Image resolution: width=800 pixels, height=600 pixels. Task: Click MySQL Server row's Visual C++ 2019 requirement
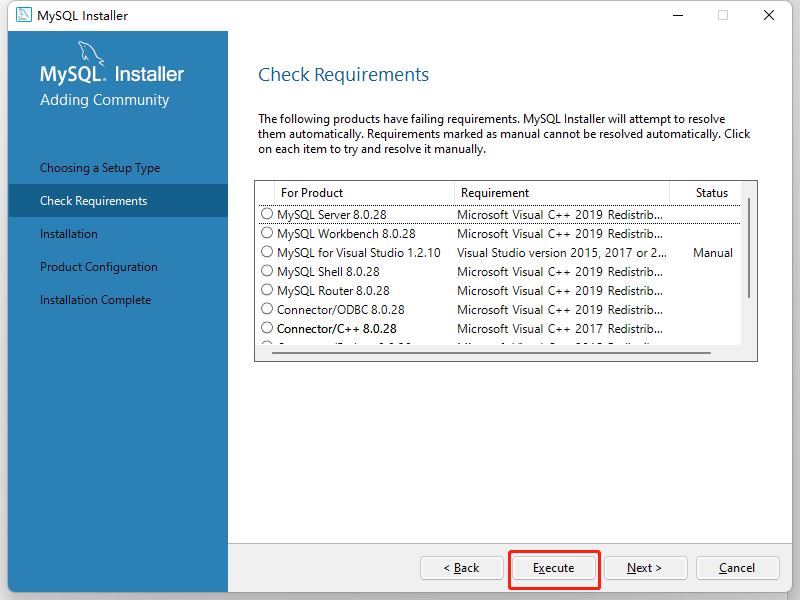[560, 215]
